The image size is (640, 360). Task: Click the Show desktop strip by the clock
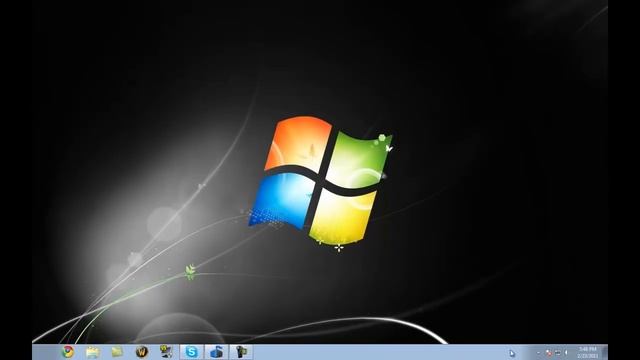(x=605, y=352)
